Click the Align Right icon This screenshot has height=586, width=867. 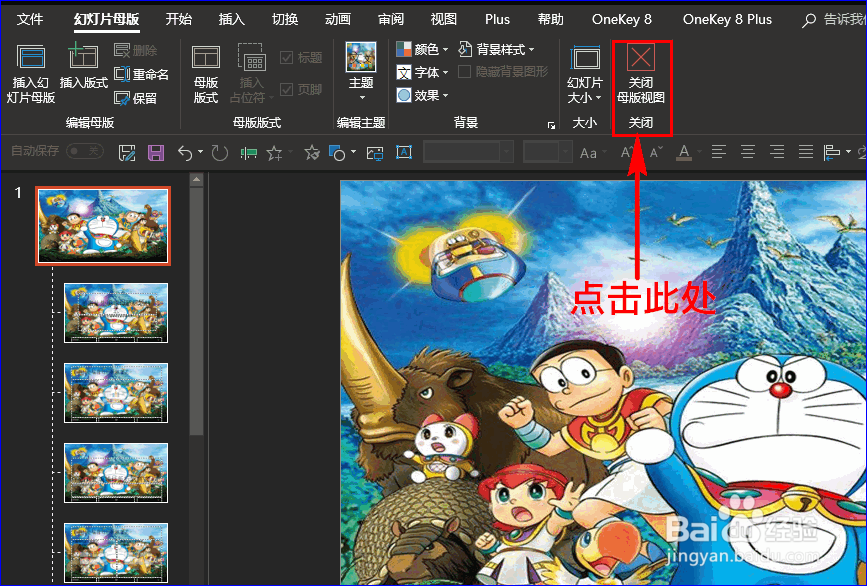[777, 151]
